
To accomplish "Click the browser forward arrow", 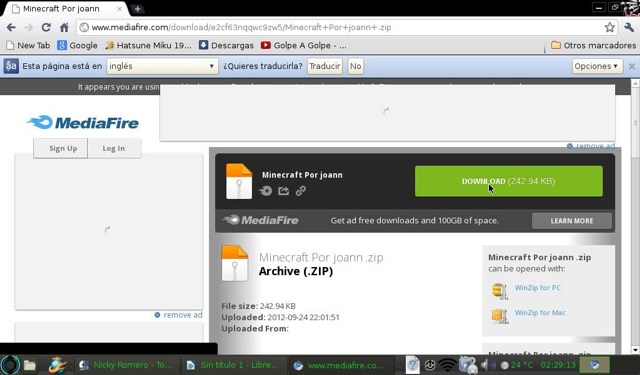I will pos(29,27).
